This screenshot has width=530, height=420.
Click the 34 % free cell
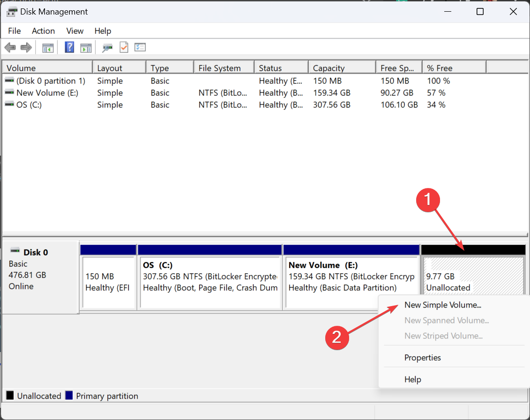(436, 105)
